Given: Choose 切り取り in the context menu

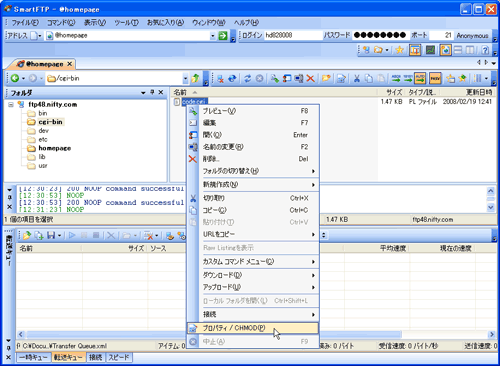Looking at the screenshot, I should coord(253,198).
